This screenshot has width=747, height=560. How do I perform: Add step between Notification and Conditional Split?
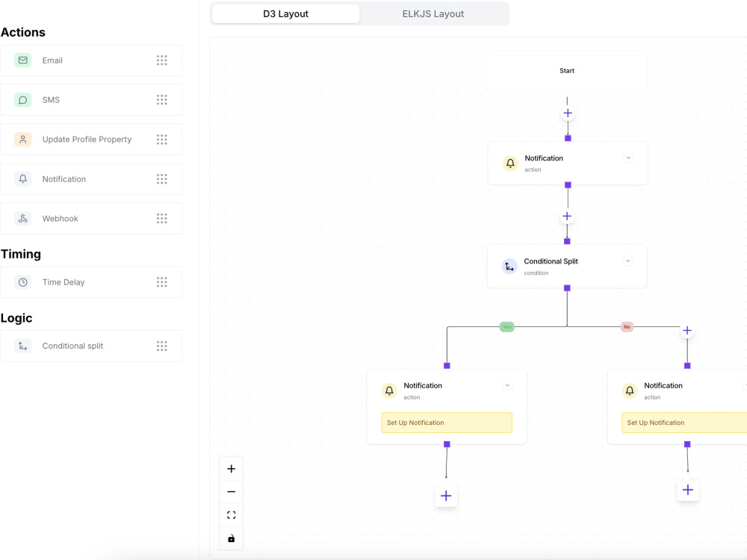pyautogui.click(x=567, y=217)
